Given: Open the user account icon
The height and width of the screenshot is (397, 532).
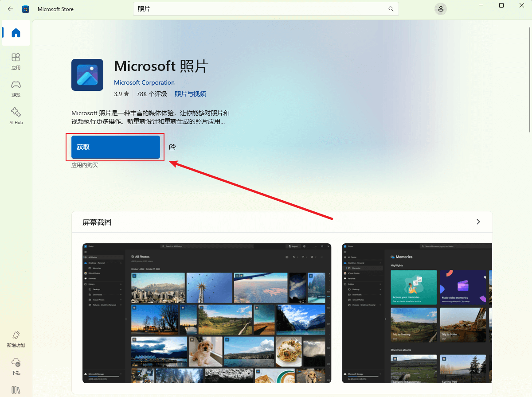Looking at the screenshot, I should (x=440, y=8).
